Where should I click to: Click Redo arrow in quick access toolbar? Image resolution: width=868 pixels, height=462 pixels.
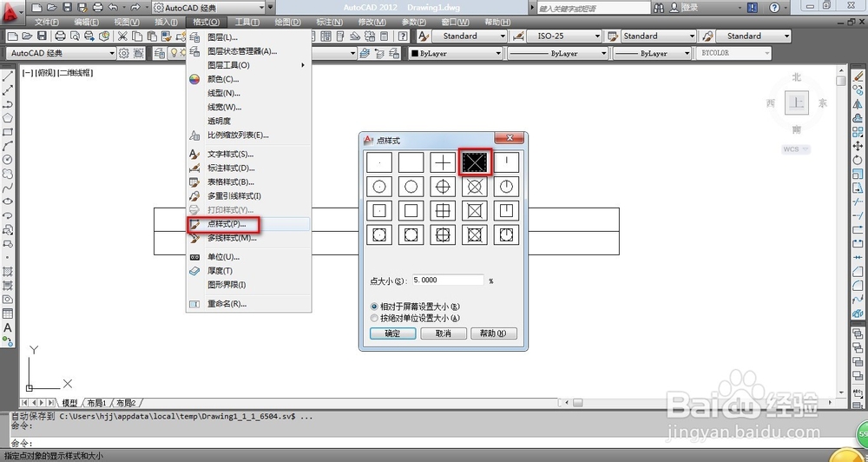tap(135, 8)
